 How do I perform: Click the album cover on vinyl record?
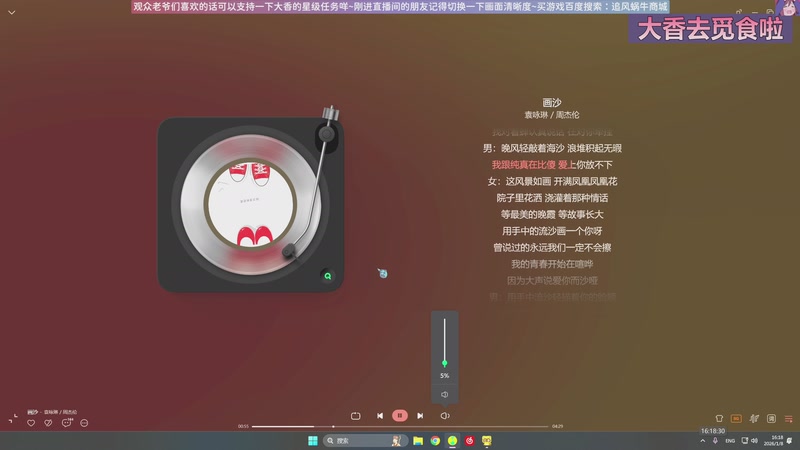250,204
